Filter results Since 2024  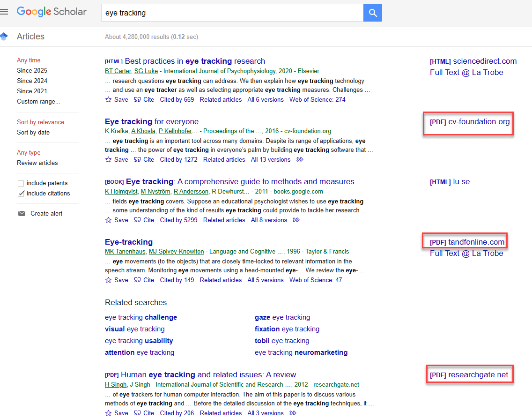pyautogui.click(x=32, y=81)
